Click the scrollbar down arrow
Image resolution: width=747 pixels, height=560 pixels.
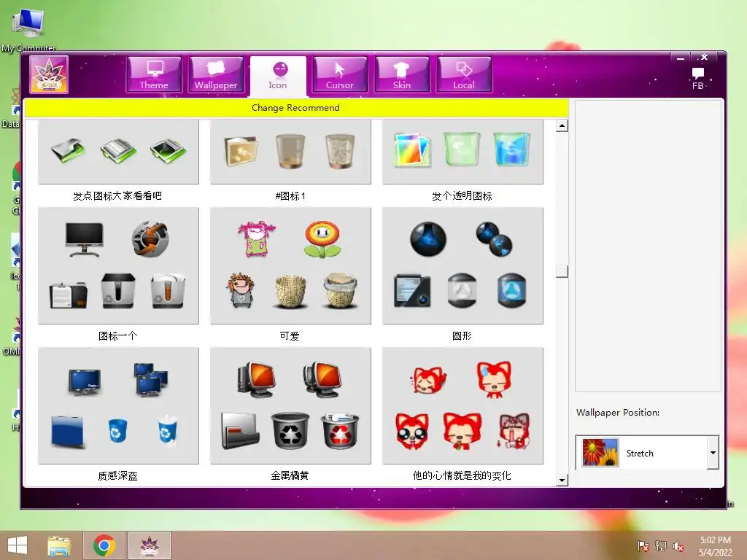[562, 480]
